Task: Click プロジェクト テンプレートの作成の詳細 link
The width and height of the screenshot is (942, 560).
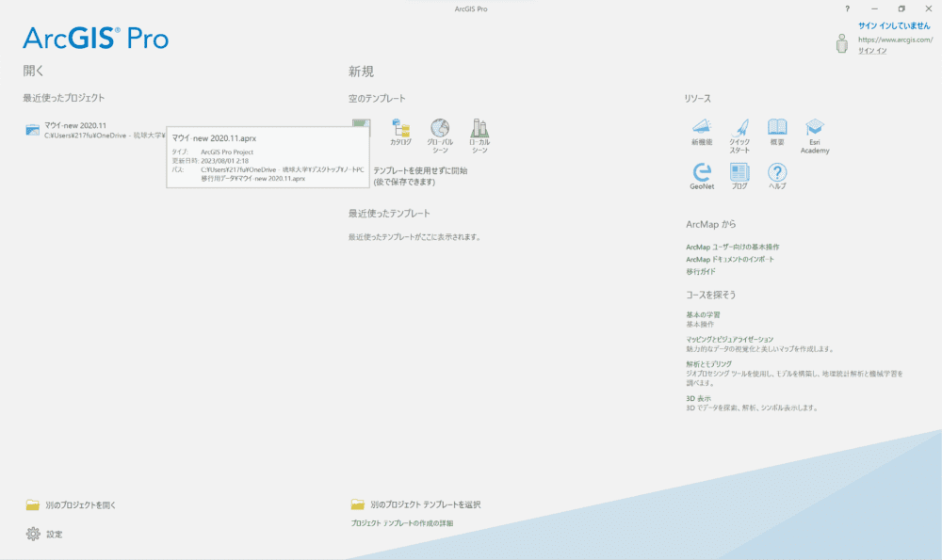Action: point(402,523)
